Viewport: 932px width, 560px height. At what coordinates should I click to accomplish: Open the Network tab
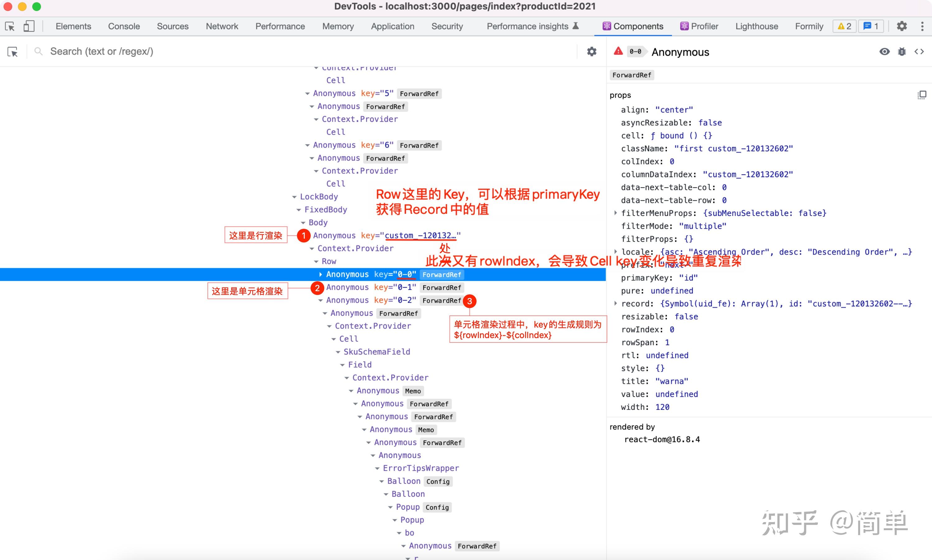click(x=222, y=26)
